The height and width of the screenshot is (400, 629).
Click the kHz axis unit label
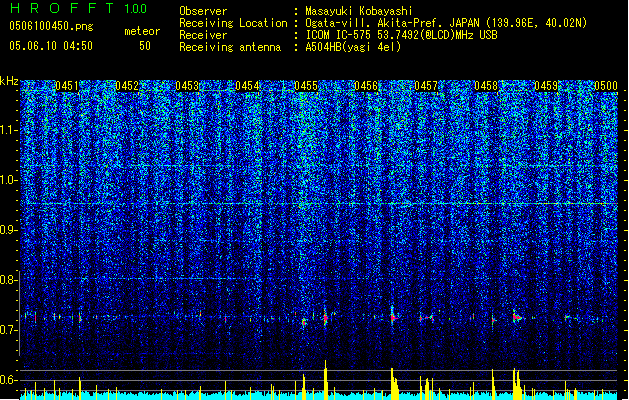(9, 81)
